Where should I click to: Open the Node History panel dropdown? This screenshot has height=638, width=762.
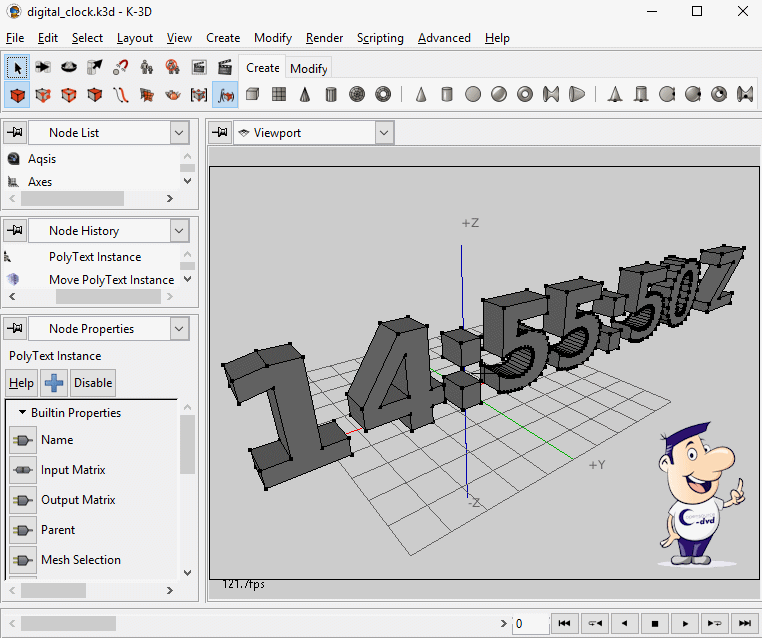click(x=179, y=231)
